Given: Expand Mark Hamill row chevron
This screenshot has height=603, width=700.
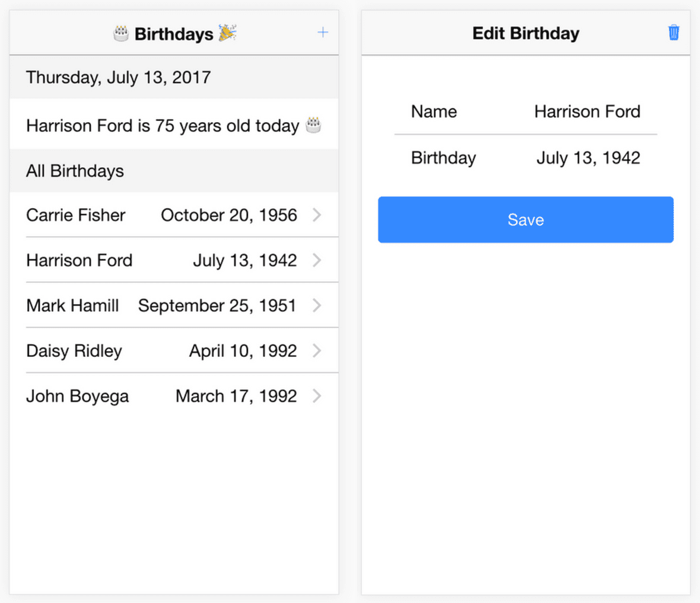Looking at the screenshot, I should pos(317,305).
